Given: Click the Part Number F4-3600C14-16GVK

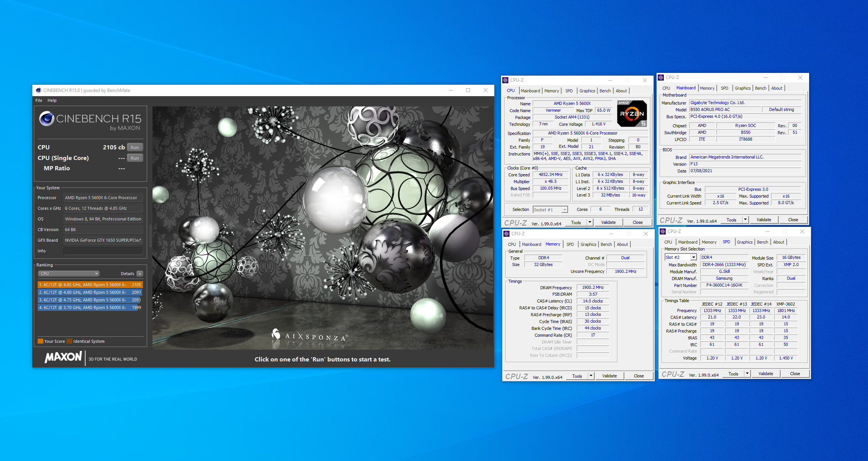Looking at the screenshot, I should coord(724,285).
